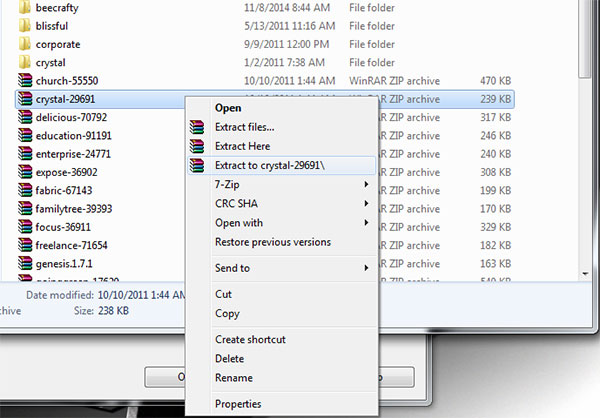The height and width of the screenshot is (418, 600).
Task: Click Size: 238 KB in details pane
Action: point(101,310)
